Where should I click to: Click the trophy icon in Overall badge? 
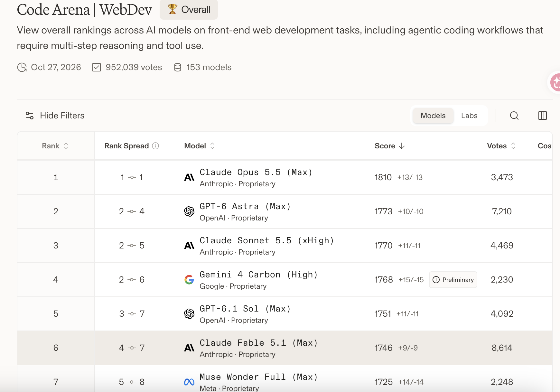tap(173, 9)
